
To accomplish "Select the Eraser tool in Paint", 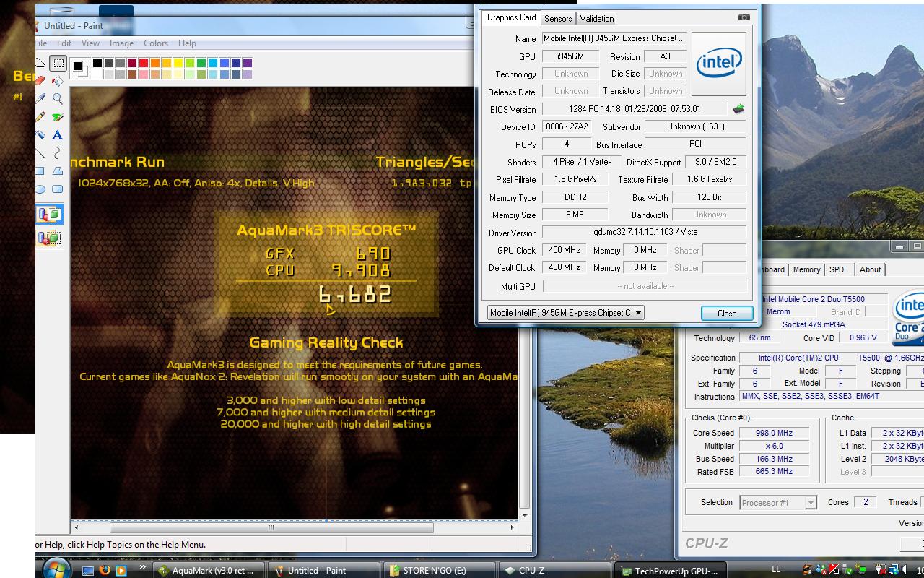I will 40,80.
